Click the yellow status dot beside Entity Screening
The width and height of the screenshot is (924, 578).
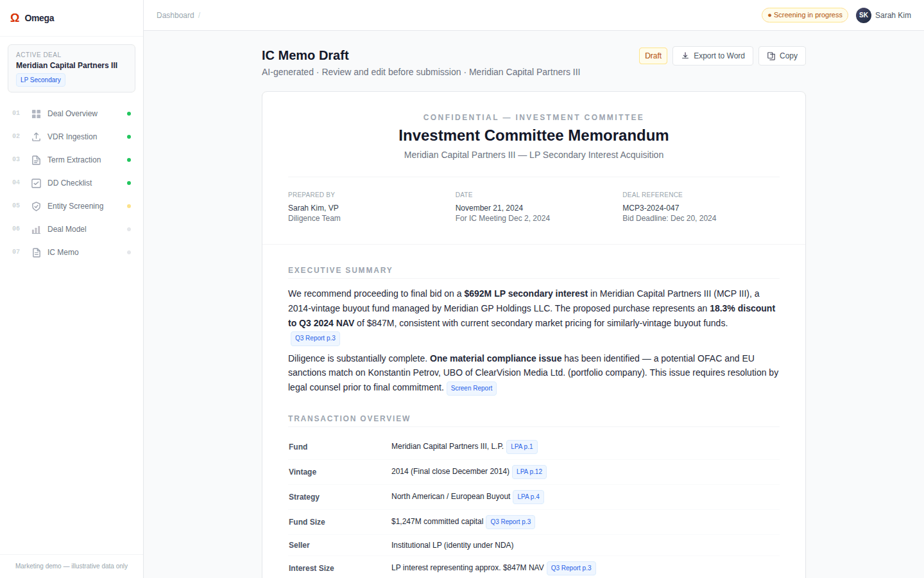pyautogui.click(x=128, y=206)
